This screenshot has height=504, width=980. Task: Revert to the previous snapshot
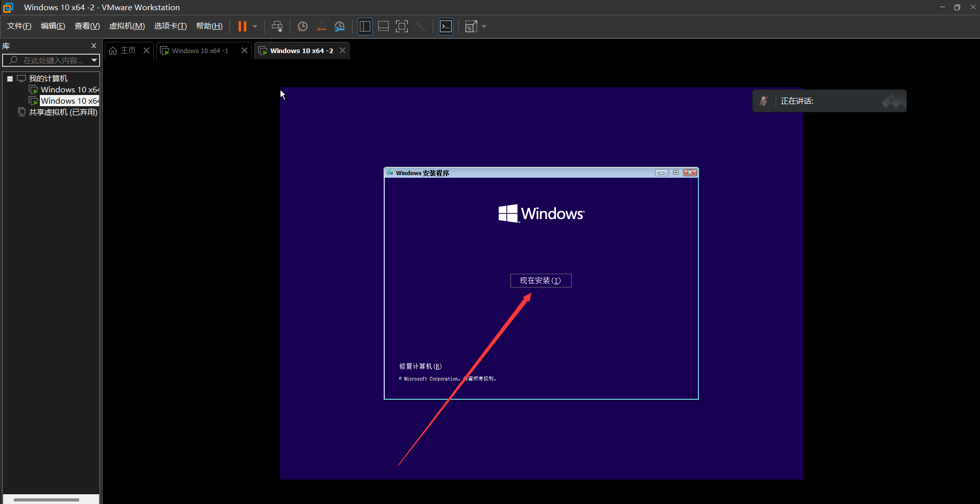pos(321,27)
